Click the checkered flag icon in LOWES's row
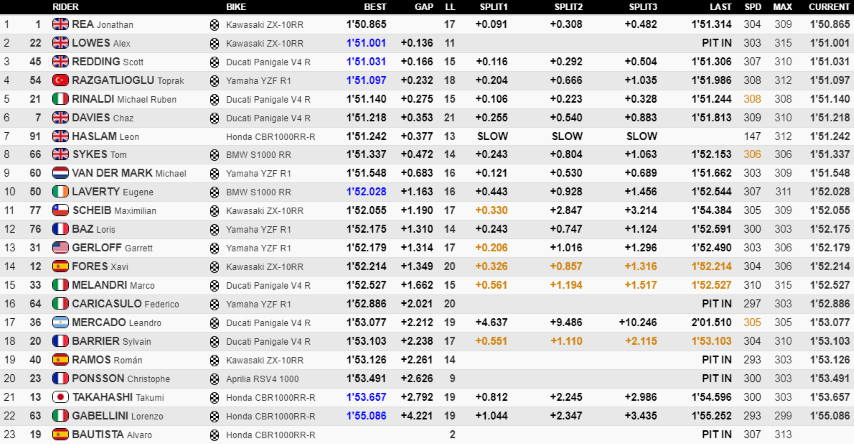The image size is (854, 444). coord(214,43)
